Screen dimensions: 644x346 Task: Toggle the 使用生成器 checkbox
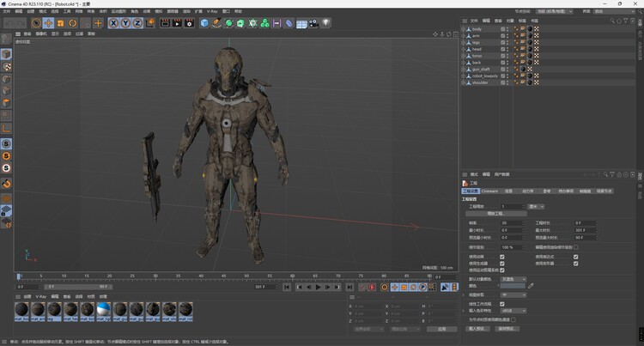coord(502,264)
